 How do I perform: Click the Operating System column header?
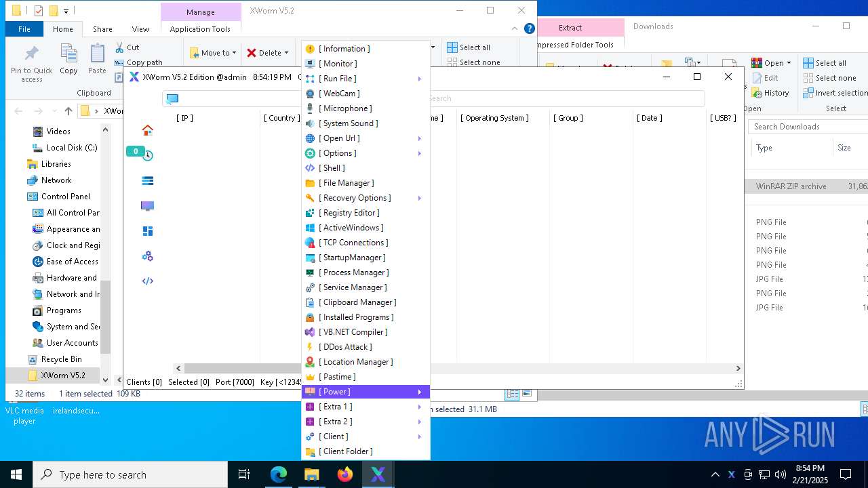coord(495,118)
